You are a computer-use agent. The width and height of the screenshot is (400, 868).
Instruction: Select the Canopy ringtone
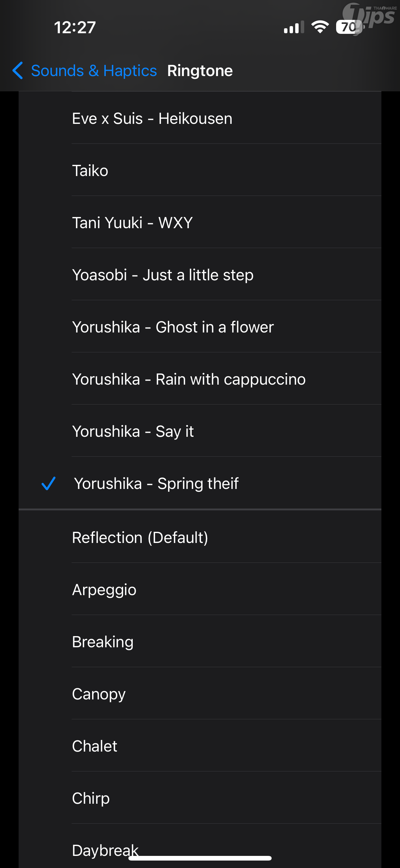point(99,694)
